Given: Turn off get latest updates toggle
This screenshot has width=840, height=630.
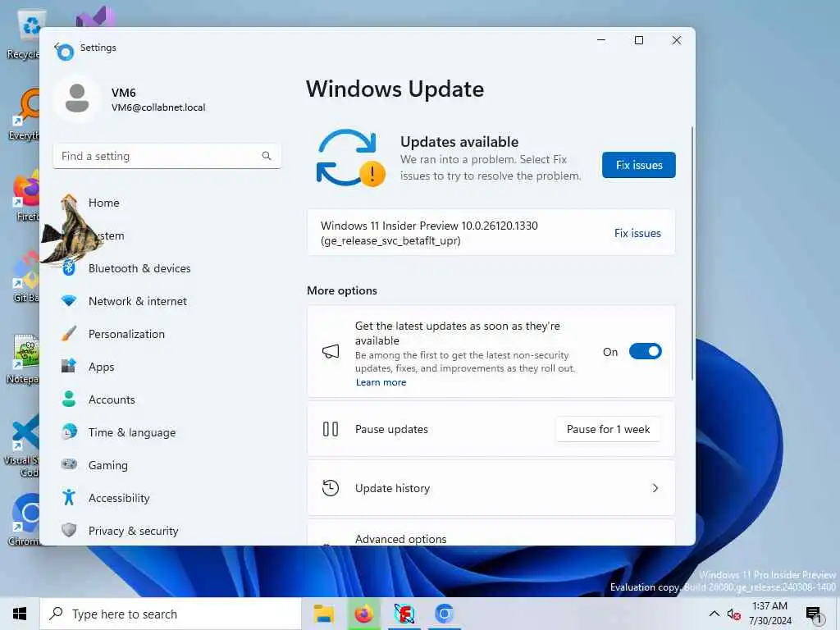Looking at the screenshot, I should 645,351.
